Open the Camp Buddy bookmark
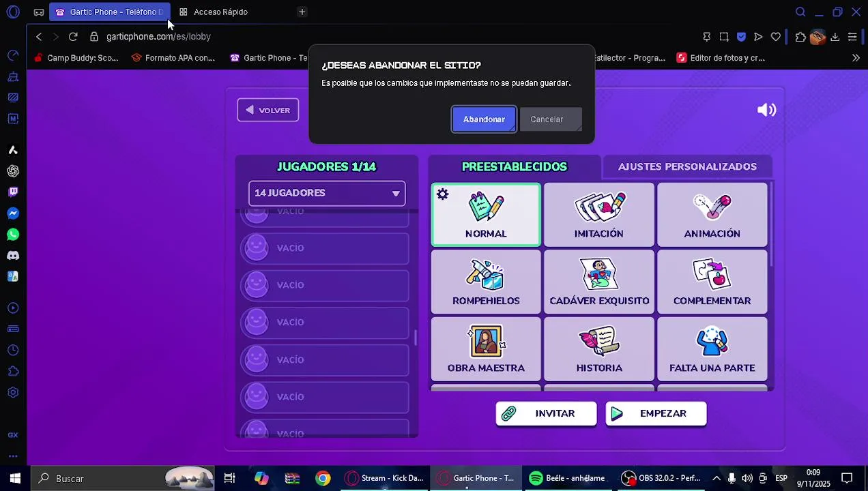868x491 pixels. click(76, 58)
